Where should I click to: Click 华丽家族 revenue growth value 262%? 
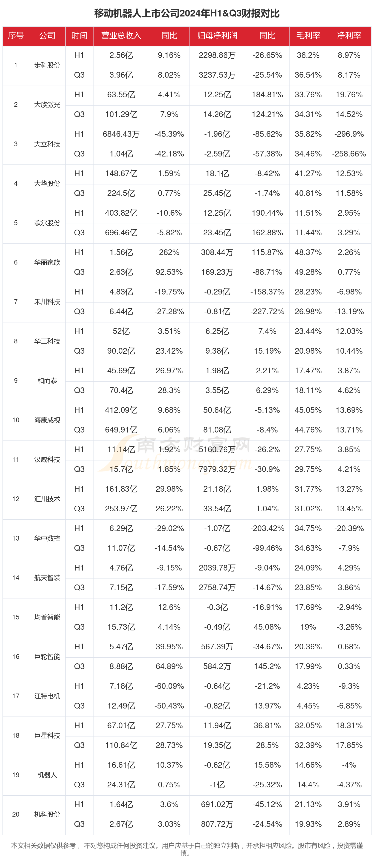coord(169,252)
